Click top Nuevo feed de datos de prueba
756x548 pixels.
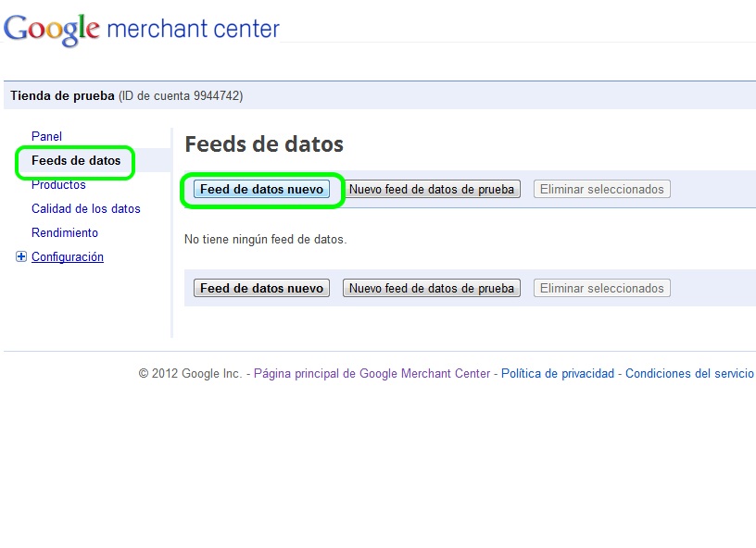click(x=432, y=189)
